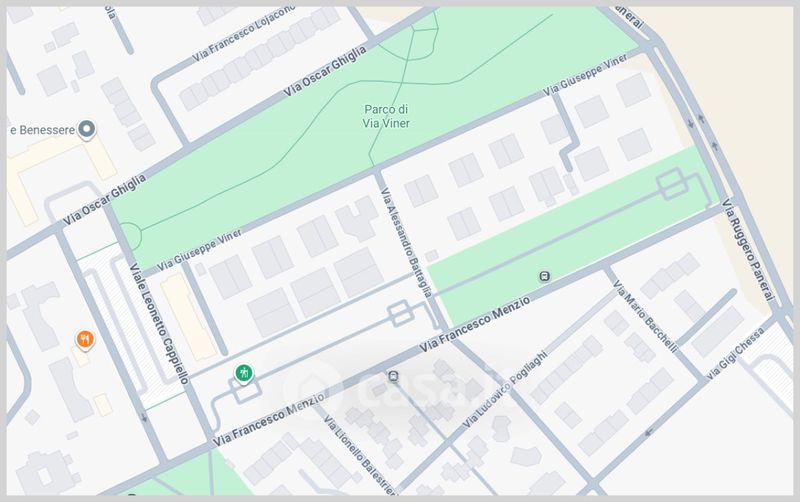This screenshot has width=800, height=502.
Task: Select the bus stop icon near the casa watermark
Action: point(394,377)
